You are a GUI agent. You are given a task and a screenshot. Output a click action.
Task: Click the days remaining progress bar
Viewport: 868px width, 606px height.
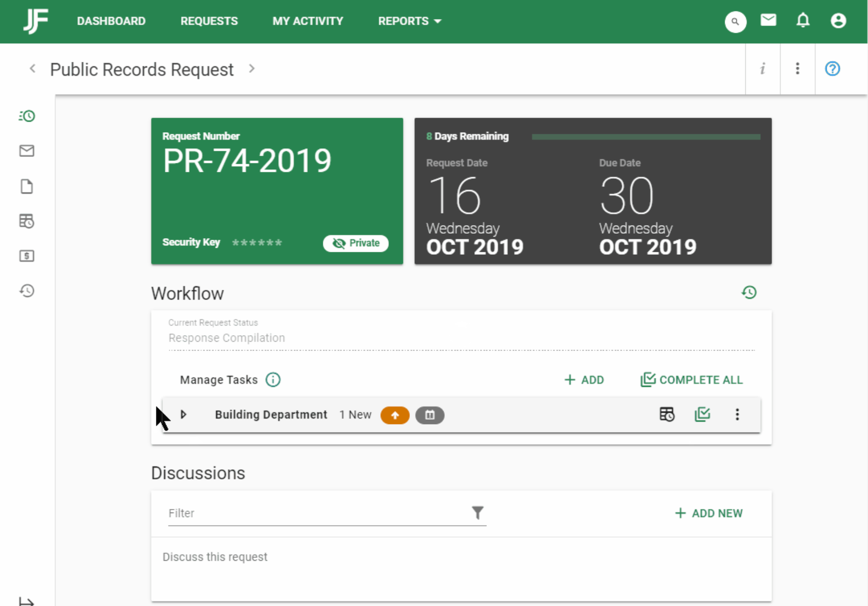pyautogui.click(x=646, y=137)
